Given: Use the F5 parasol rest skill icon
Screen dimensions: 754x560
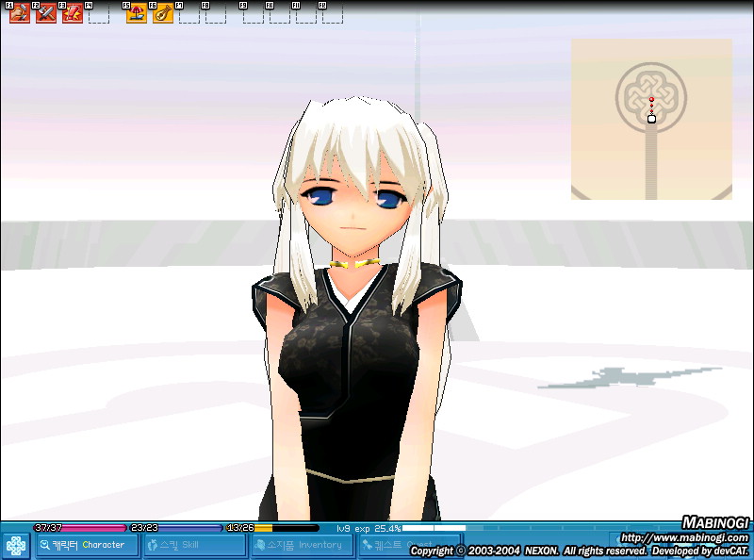Looking at the screenshot, I should (137, 13).
